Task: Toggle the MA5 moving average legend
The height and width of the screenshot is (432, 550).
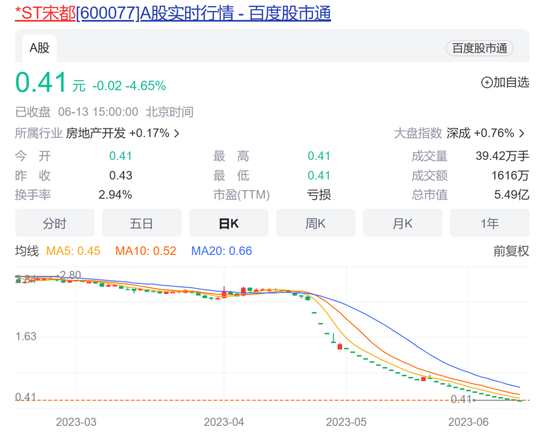Action: (x=73, y=251)
